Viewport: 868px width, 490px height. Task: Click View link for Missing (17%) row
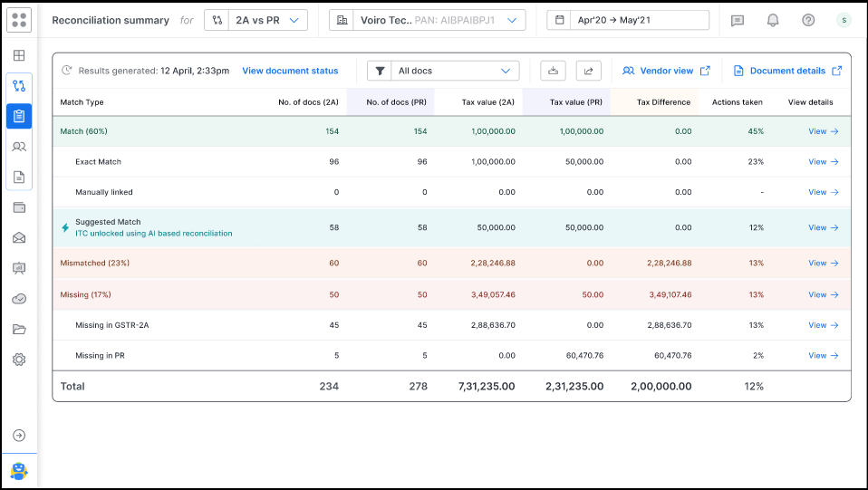point(824,294)
